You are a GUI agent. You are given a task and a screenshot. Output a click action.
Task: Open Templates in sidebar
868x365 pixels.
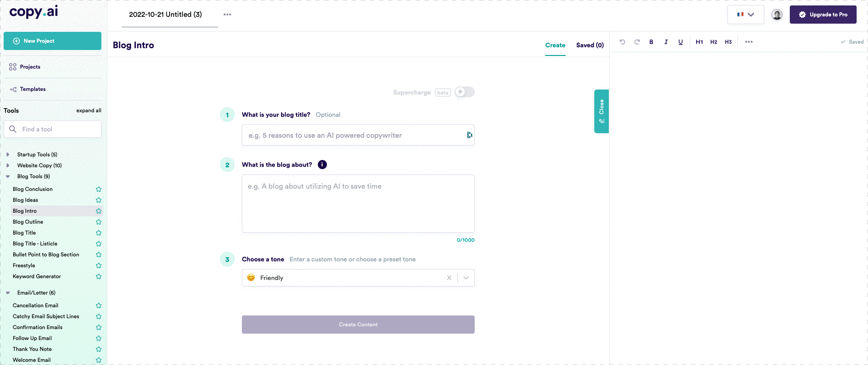tap(33, 89)
